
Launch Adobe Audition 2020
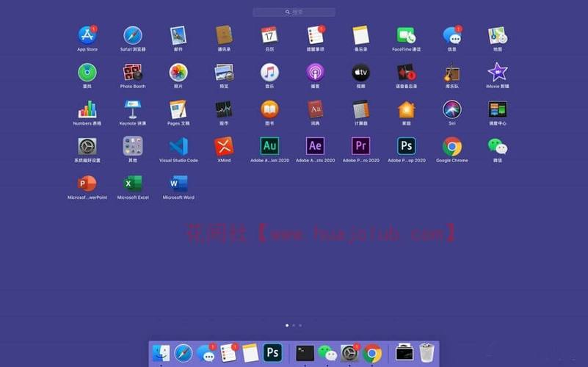(x=269, y=146)
